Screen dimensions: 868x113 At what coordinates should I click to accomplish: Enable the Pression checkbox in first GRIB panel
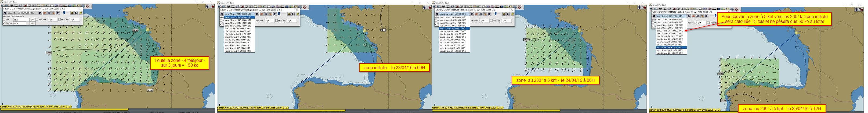(x=60, y=20)
